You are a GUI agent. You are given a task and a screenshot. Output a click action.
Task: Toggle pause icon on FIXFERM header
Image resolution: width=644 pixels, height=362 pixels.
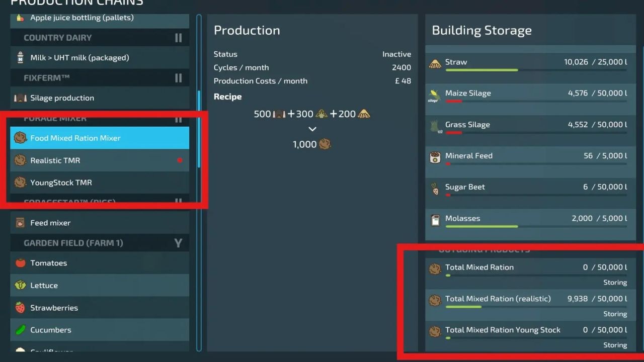178,78
